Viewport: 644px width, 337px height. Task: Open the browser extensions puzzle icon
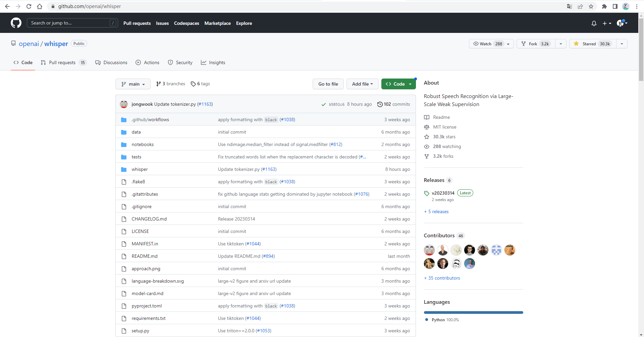[604, 6]
